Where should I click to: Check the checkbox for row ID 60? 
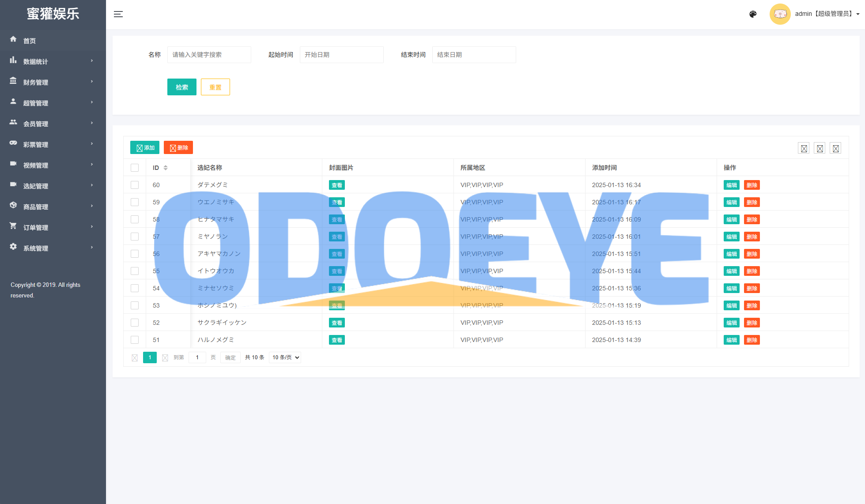[x=135, y=185]
